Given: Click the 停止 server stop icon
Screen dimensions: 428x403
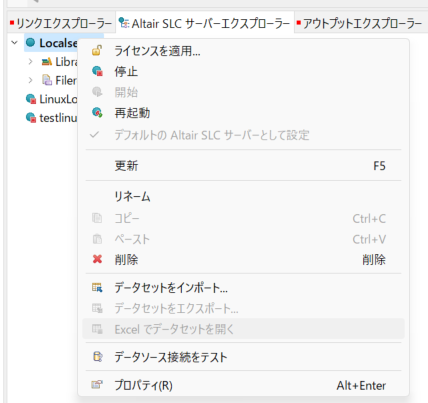Looking at the screenshot, I should (x=97, y=71).
